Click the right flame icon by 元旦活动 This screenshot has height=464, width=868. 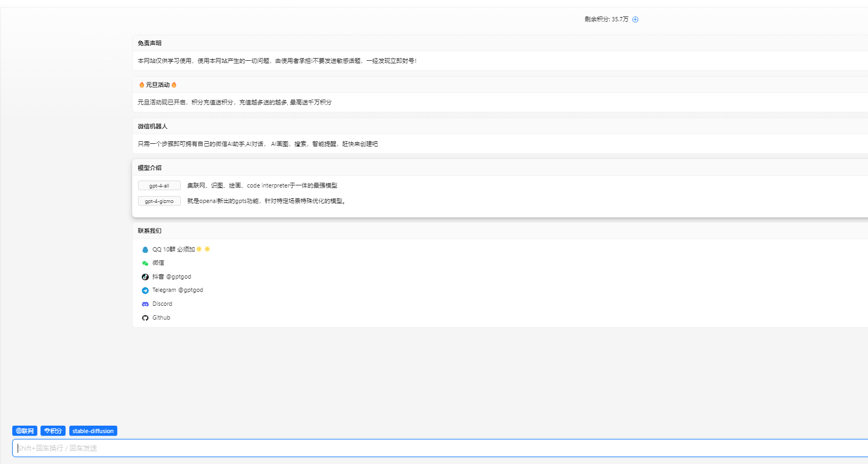(174, 85)
